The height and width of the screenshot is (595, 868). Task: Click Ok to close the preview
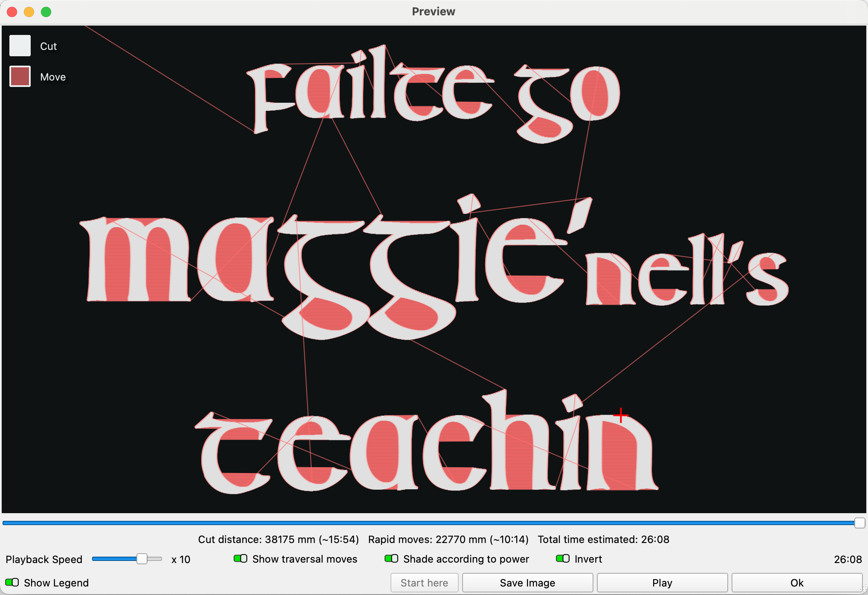point(796,583)
